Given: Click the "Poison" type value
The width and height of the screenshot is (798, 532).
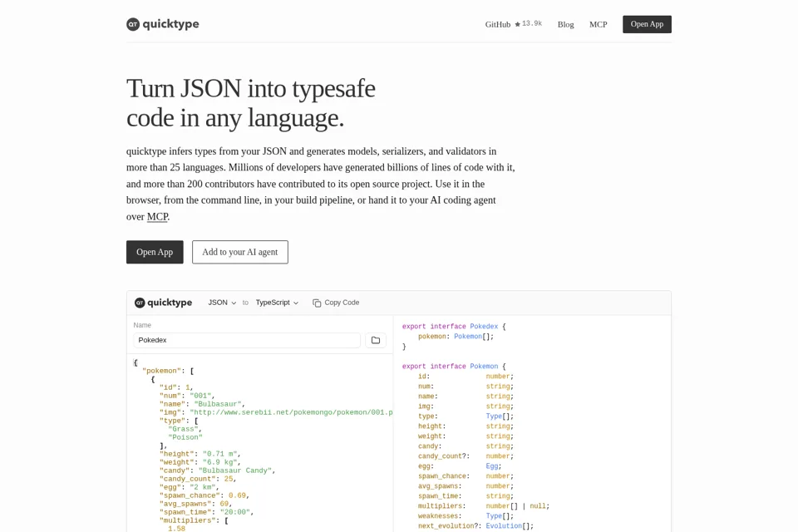Looking at the screenshot, I should (x=185, y=436).
